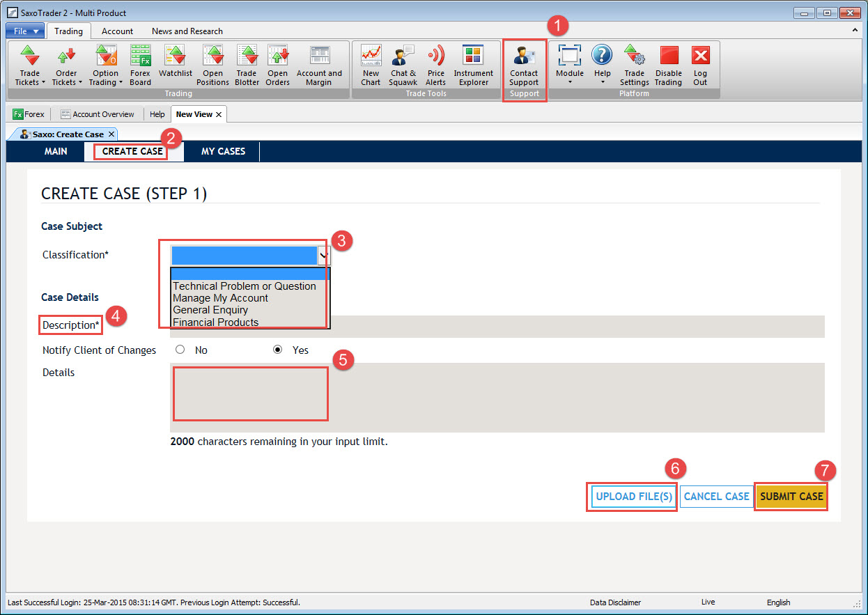Image resolution: width=868 pixels, height=615 pixels.
Task: Click English language in status bar
Action: [778, 602]
